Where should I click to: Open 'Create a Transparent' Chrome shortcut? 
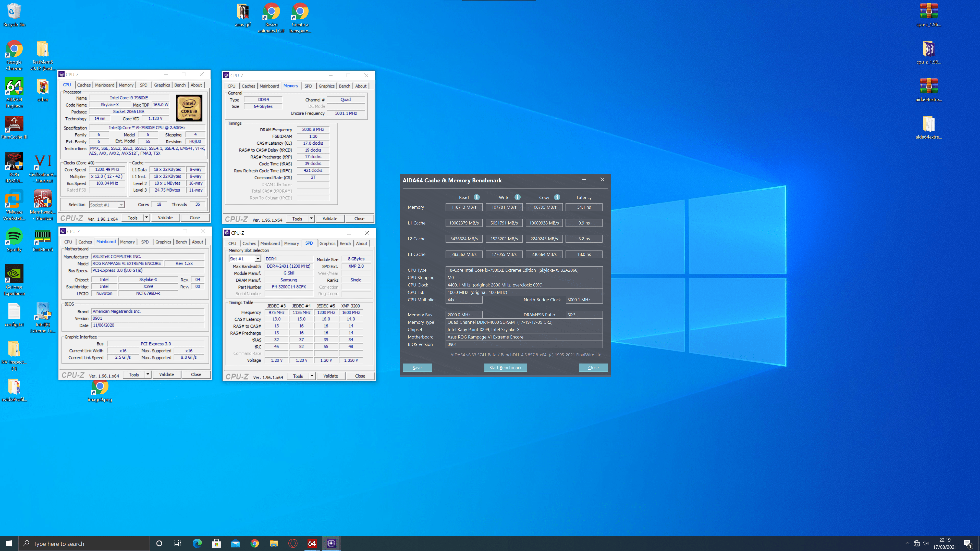coord(300,18)
